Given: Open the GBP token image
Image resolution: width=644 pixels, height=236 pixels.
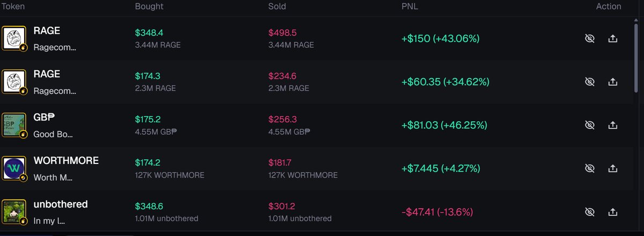Looking at the screenshot, I should click(x=14, y=125).
